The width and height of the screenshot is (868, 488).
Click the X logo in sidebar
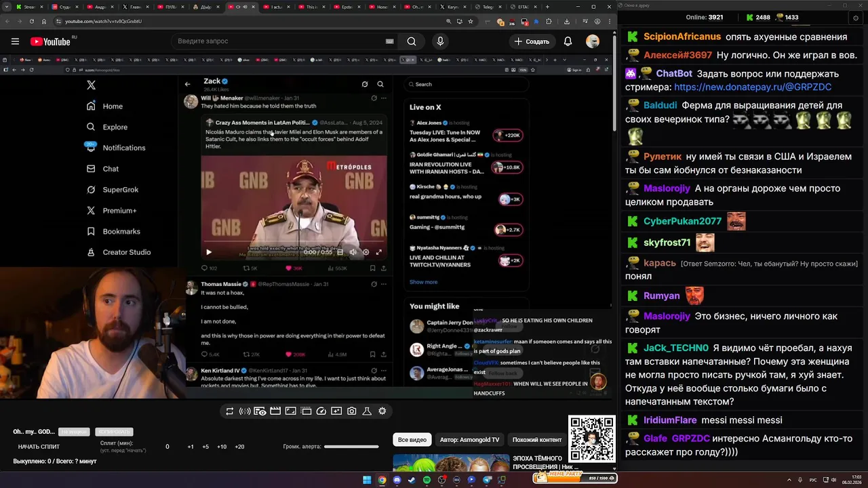pyautogui.click(x=91, y=85)
